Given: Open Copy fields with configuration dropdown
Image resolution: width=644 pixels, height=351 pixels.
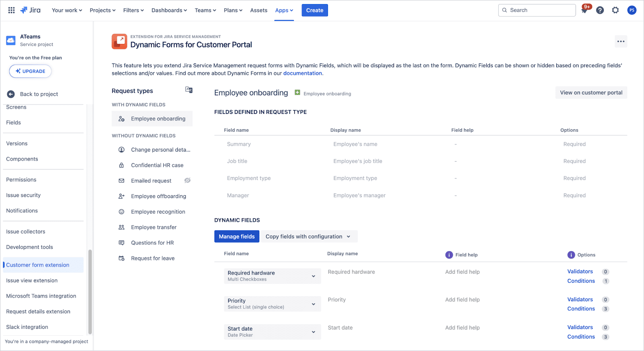Looking at the screenshot, I should [x=309, y=236].
